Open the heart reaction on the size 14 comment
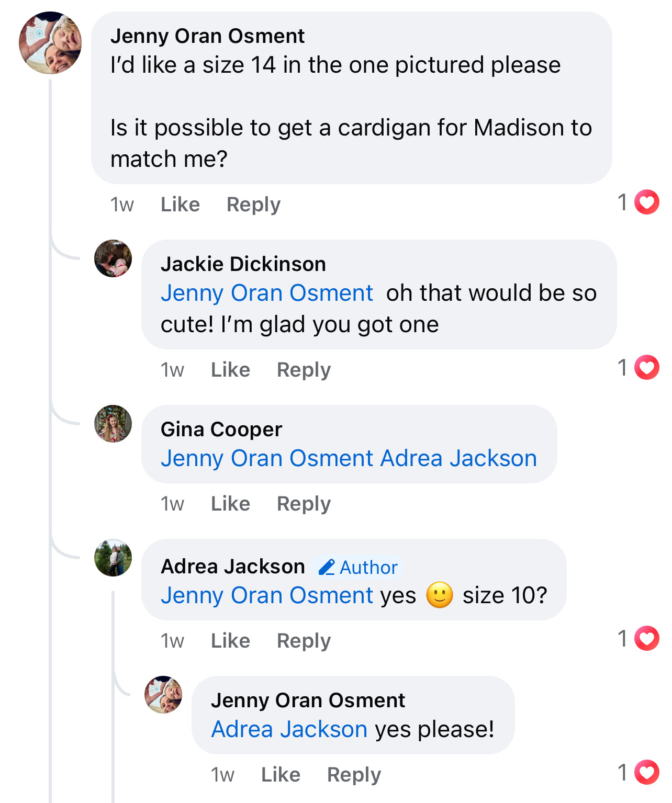 pyautogui.click(x=639, y=202)
